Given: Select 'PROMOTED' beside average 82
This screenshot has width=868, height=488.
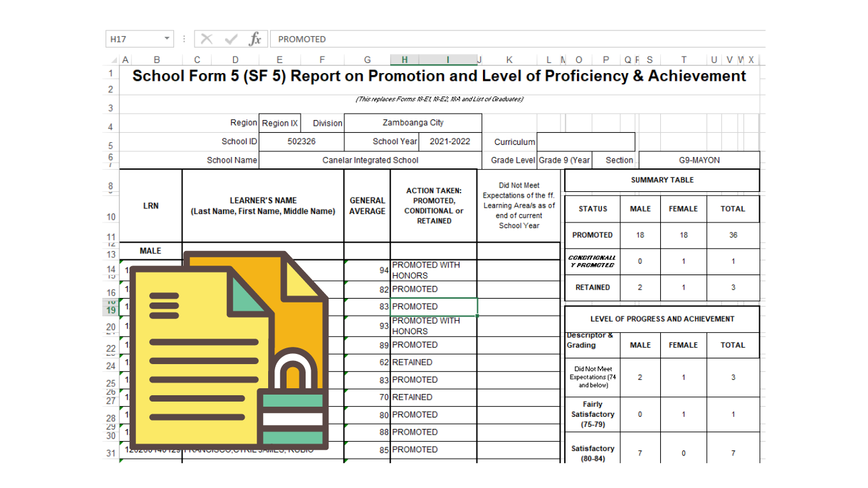Looking at the screenshot, I should (x=434, y=289).
